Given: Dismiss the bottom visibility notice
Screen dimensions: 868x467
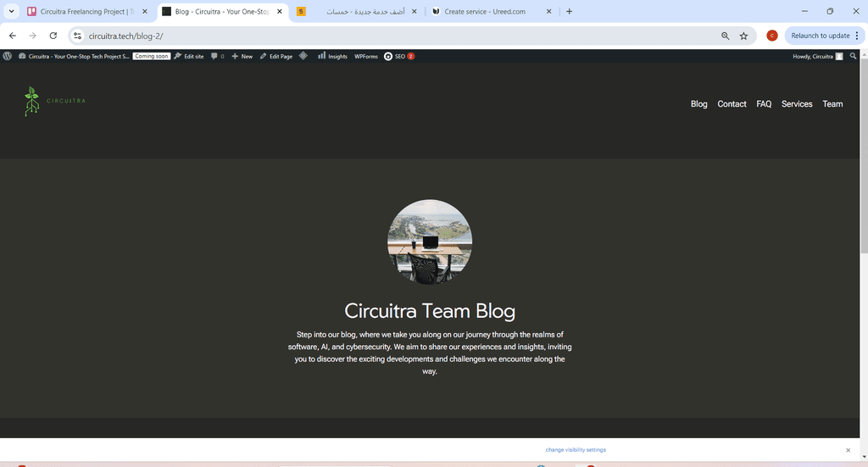Looking at the screenshot, I should pyautogui.click(x=848, y=450).
